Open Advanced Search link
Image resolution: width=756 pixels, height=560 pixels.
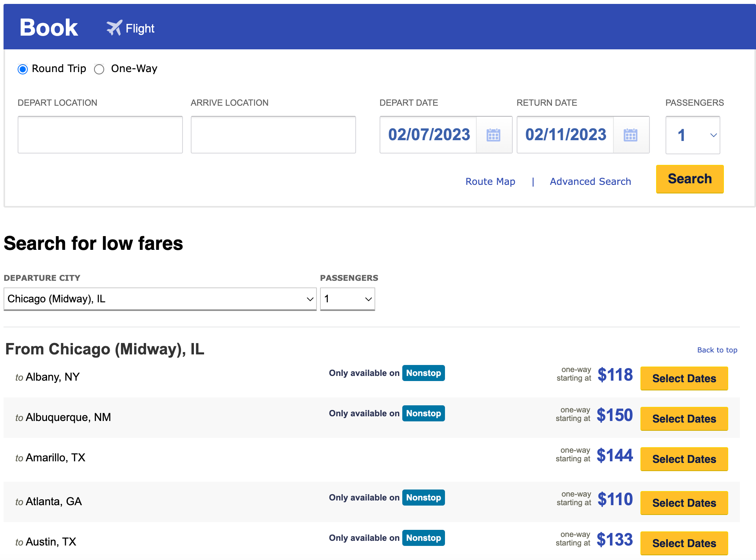(590, 182)
